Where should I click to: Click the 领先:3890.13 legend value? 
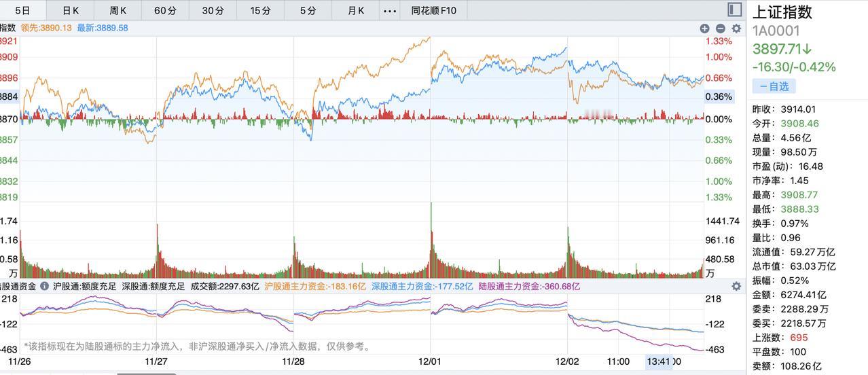[46, 28]
